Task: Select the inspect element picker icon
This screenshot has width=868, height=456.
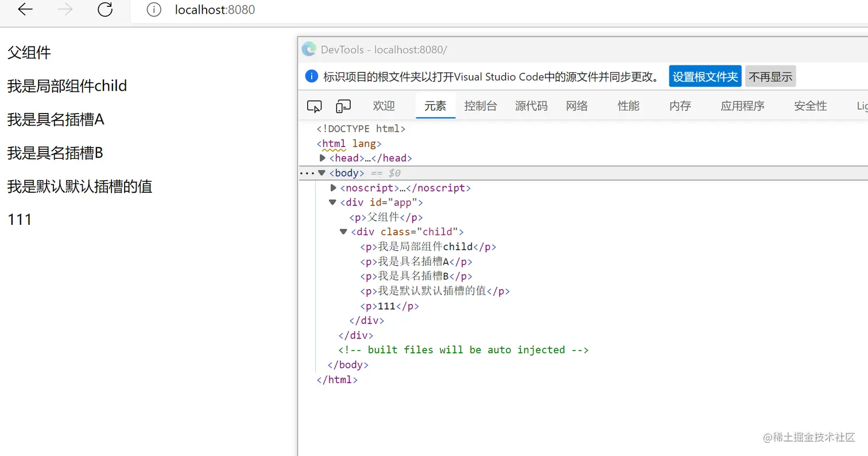Action: (x=314, y=106)
